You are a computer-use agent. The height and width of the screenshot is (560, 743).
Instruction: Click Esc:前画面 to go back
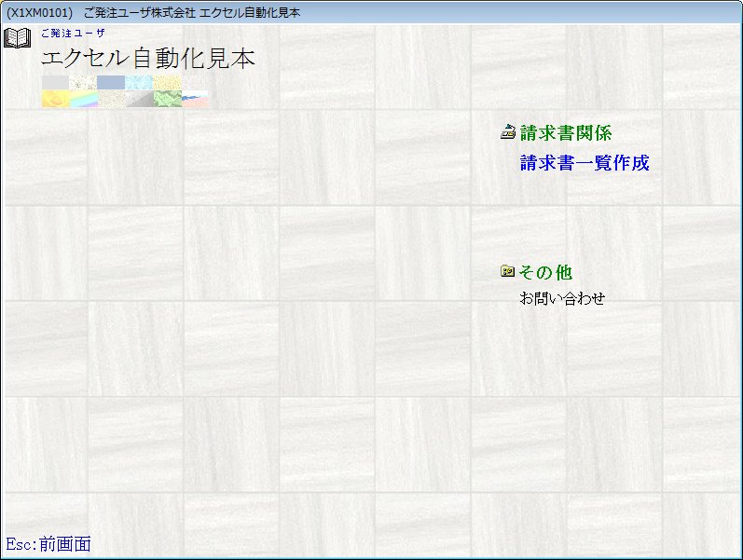click(48, 544)
